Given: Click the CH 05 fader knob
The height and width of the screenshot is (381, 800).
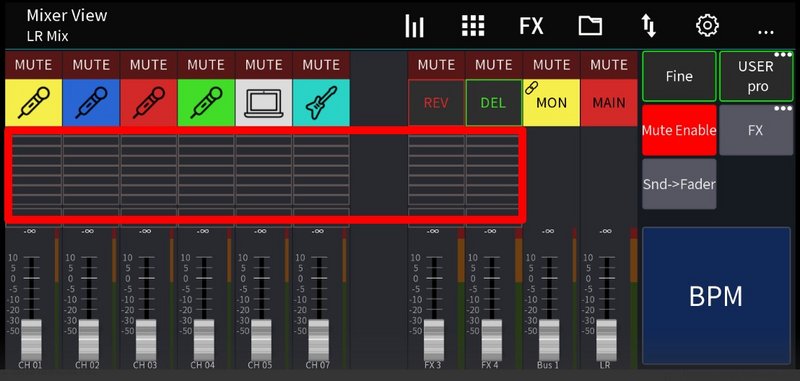Looking at the screenshot, I should coord(261,340).
